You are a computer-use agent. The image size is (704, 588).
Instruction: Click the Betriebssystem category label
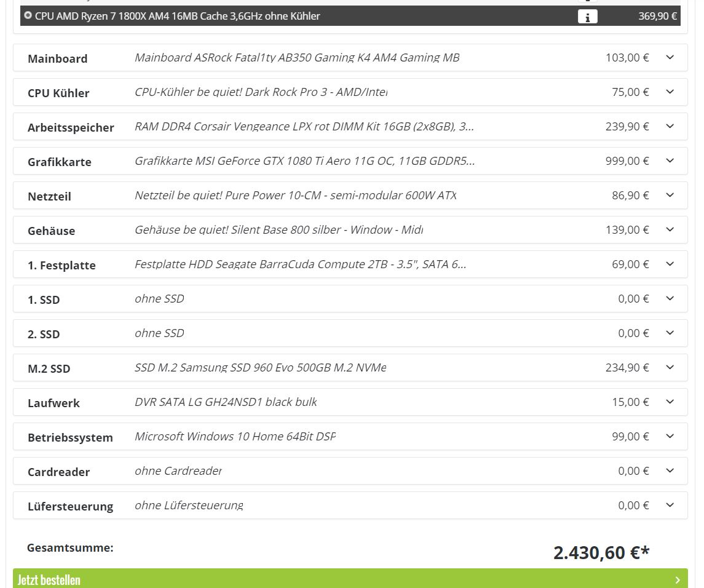[70, 438]
